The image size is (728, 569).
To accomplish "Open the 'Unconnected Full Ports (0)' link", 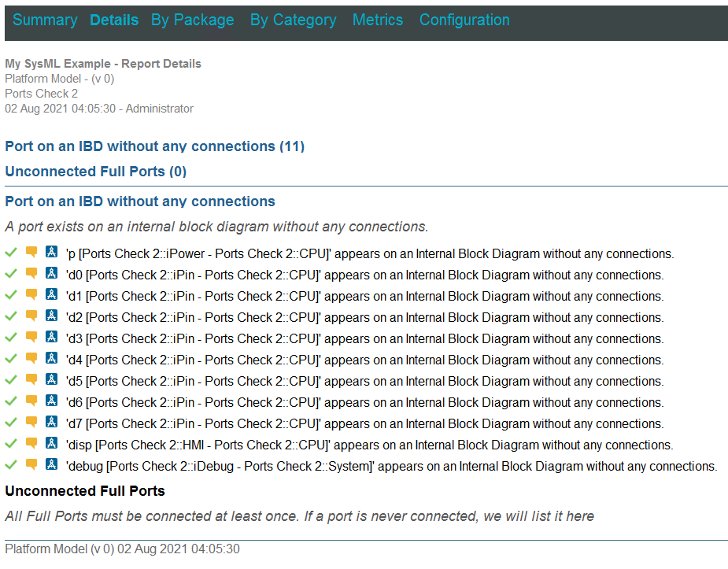I will 95,171.
